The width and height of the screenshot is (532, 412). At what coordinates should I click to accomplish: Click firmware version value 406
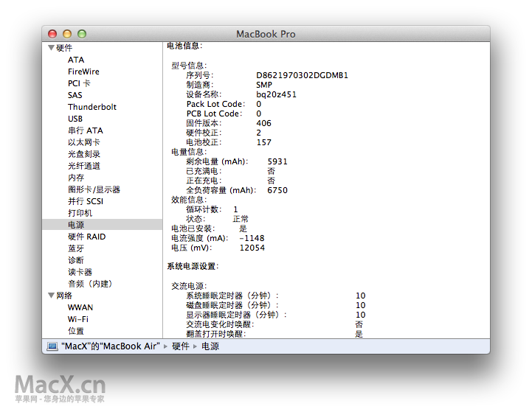point(263,123)
